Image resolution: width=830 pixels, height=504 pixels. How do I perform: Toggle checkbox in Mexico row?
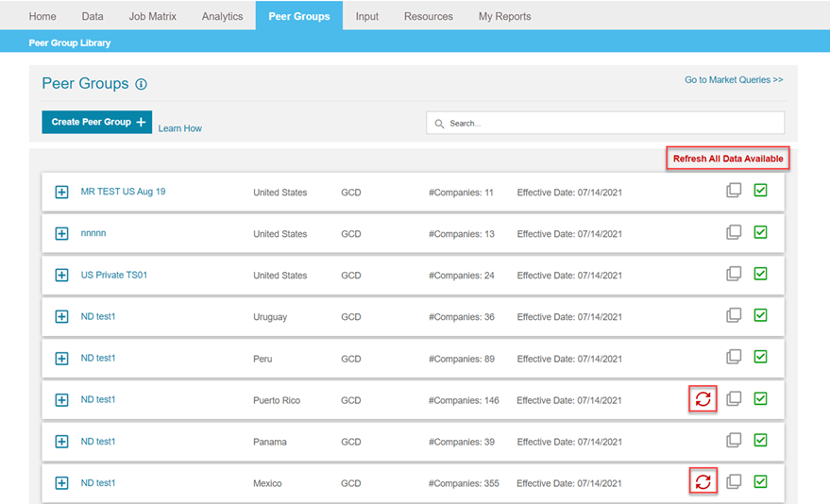(x=761, y=481)
